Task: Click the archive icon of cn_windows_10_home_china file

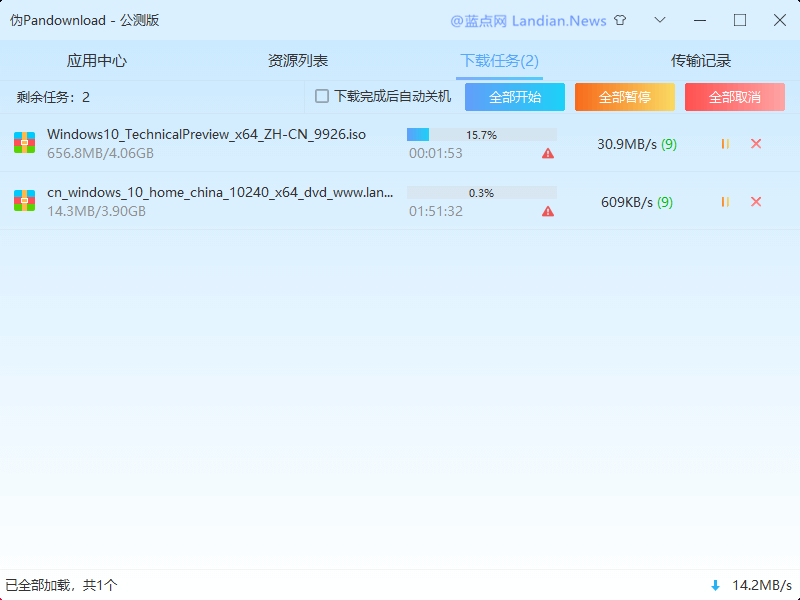Action: pos(24,201)
